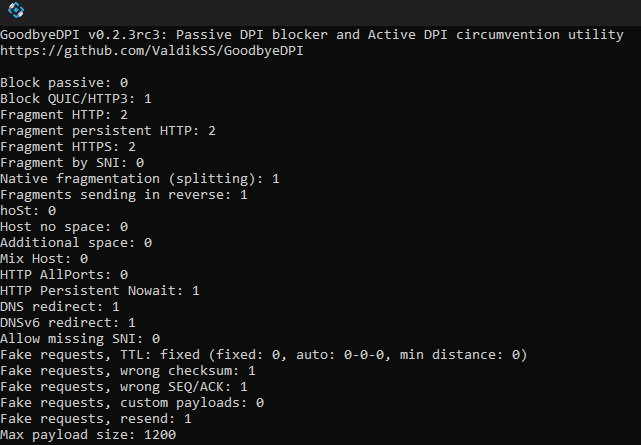Click on 'Fragment persistent HTTP: 2' line
The image size is (641, 445).
(x=108, y=131)
